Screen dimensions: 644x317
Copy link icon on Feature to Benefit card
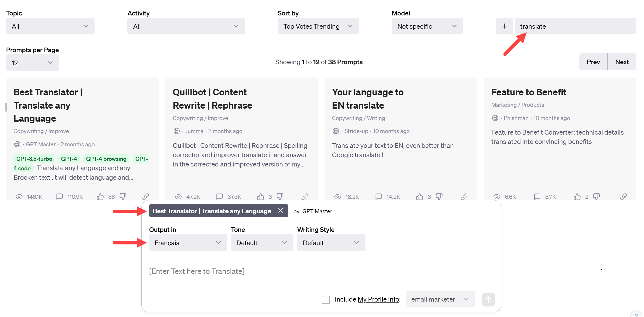pyautogui.click(x=623, y=197)
